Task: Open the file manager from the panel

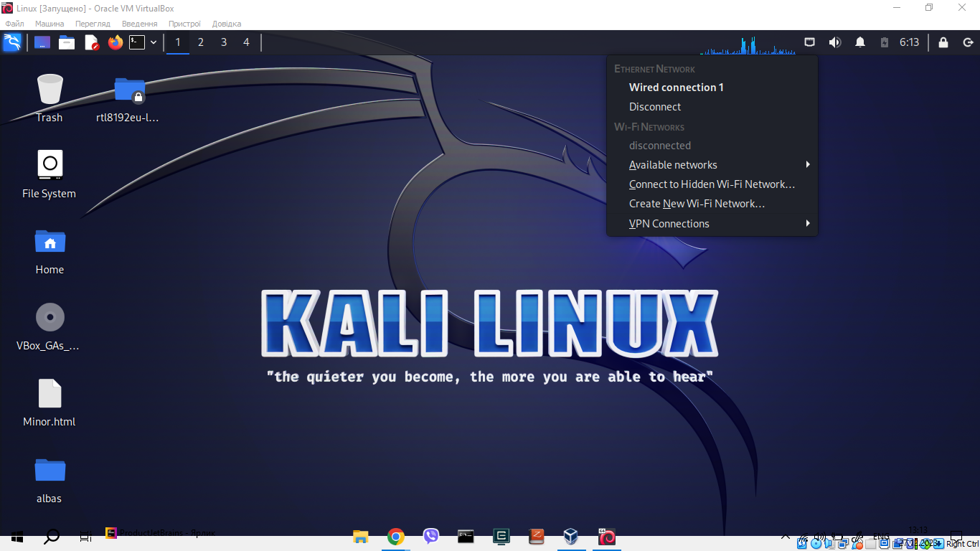Action: pyautogui.click(x=67, y=42)
